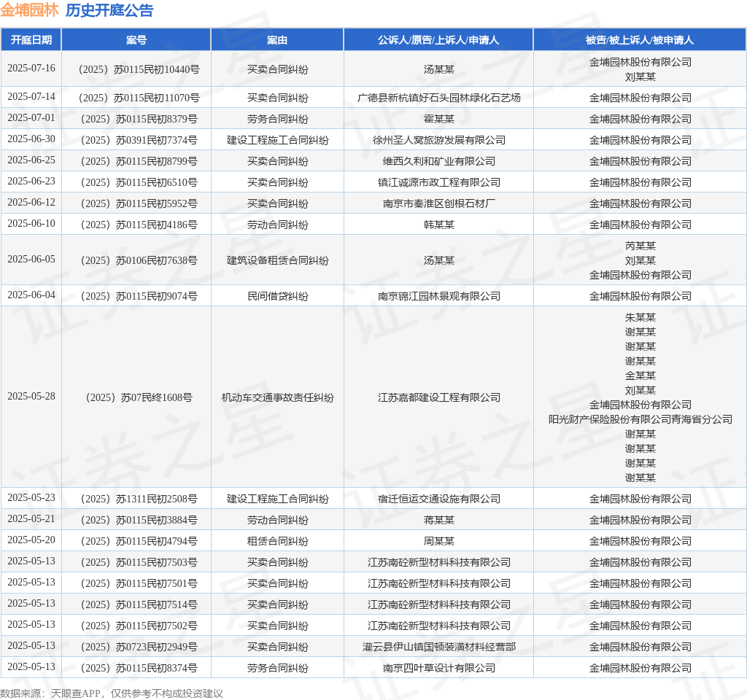The image size is (747, 700).
Task: Click case number 苏0115民初3884号
Action: (139, 520)
